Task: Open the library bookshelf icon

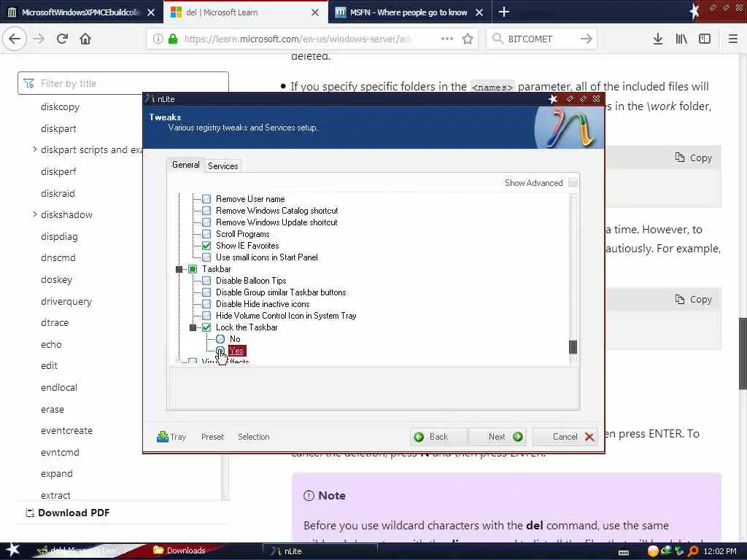Action: pyautogui.click(x=681, y=39)
